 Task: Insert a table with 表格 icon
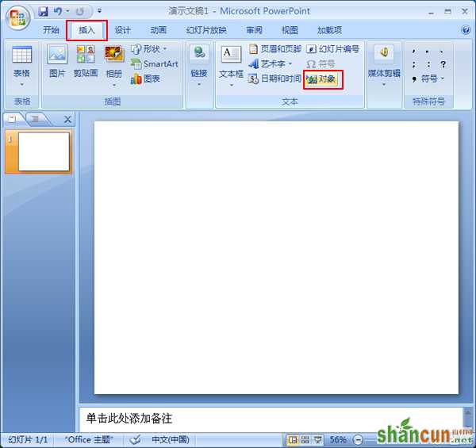tap(22, 55)
